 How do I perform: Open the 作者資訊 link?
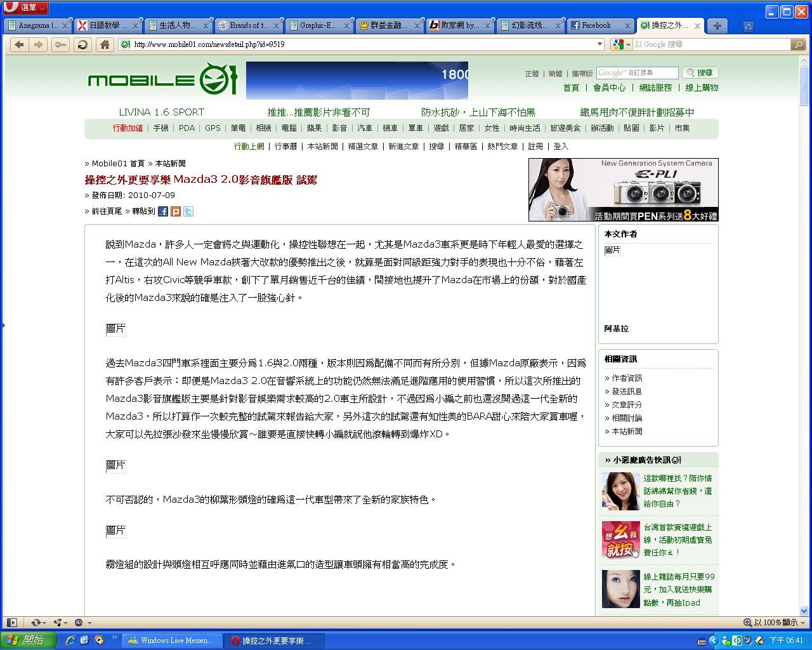pyautogui.click(x=627, y=378)
